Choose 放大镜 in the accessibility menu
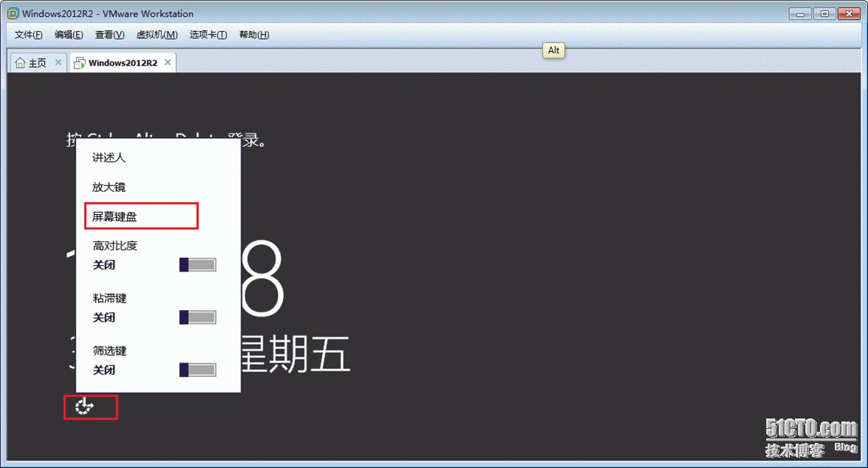The width and height of the screenshot is (868, 468). 109,187
